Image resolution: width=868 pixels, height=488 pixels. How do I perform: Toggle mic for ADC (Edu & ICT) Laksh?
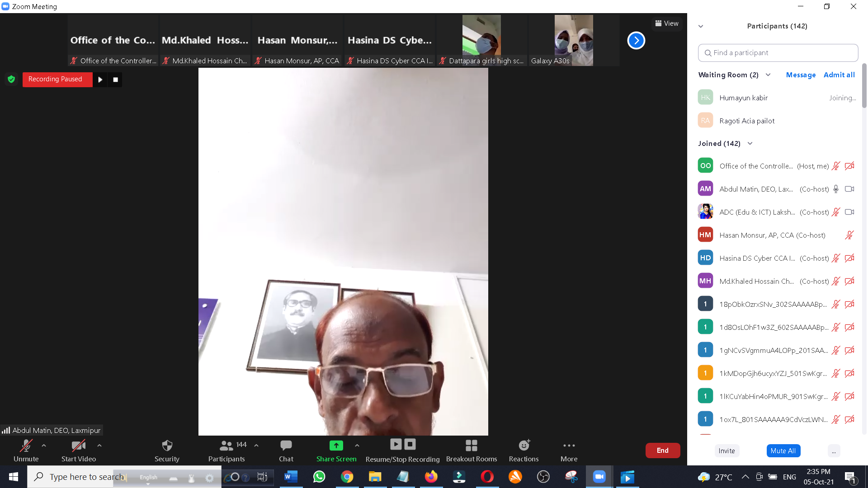(x=836, y=212)
